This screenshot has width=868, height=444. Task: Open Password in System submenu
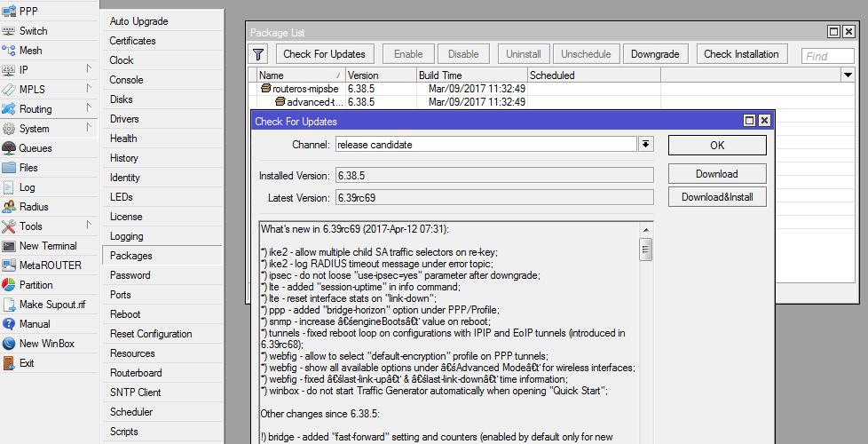(162, 275)
